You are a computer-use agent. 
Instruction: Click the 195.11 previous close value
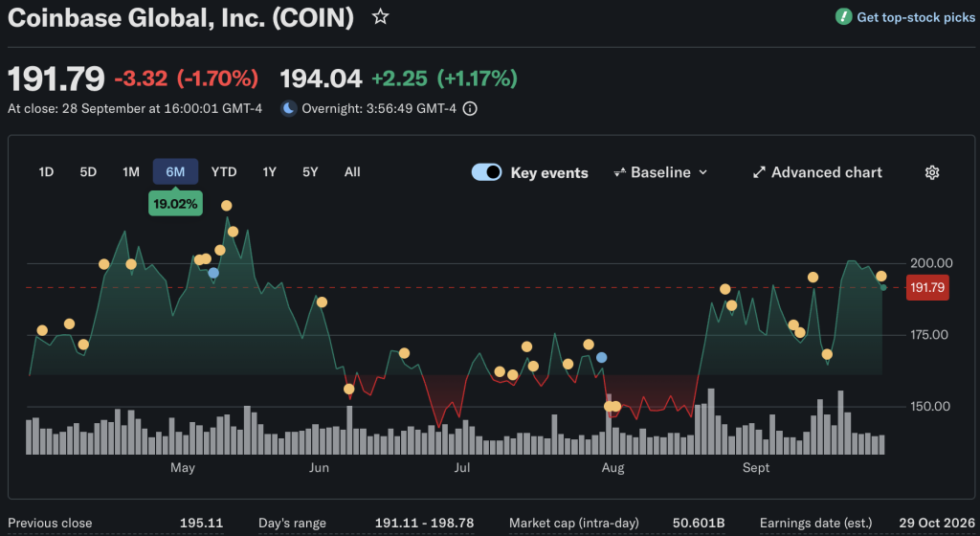pos(201,523)
